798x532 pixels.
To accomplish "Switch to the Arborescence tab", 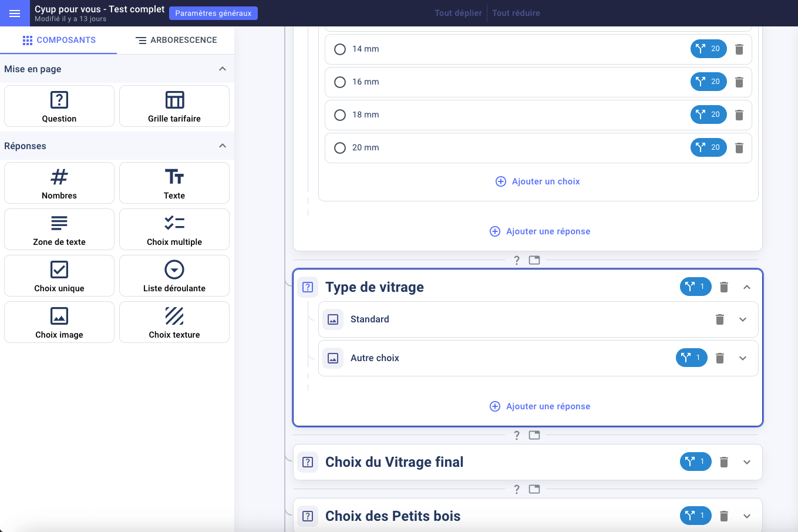I will 176,40.
